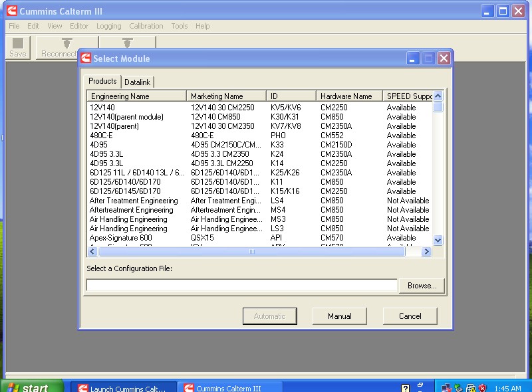Screen dimensions: 532x392
Task: Click the red security shield tray icon
Action: (483, 387)
